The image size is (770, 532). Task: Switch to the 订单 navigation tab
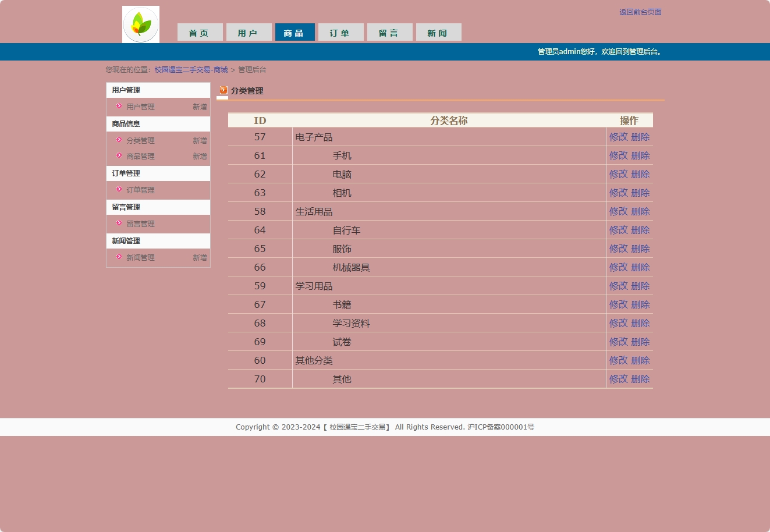point(340,33)
